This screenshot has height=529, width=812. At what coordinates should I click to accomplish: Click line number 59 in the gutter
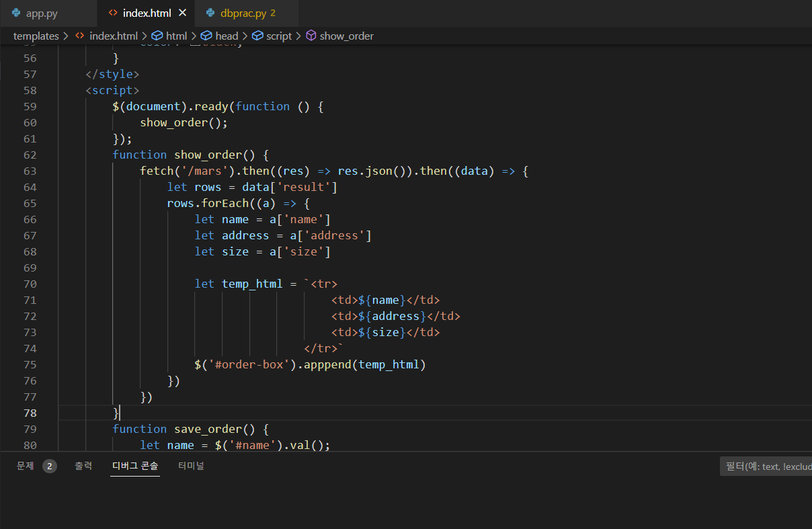30,106
